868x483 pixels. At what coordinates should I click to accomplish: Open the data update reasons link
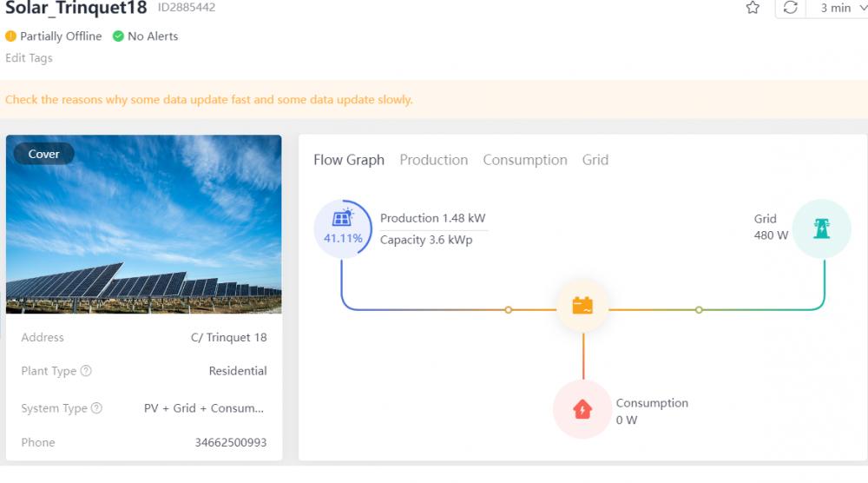coord(208,100)
